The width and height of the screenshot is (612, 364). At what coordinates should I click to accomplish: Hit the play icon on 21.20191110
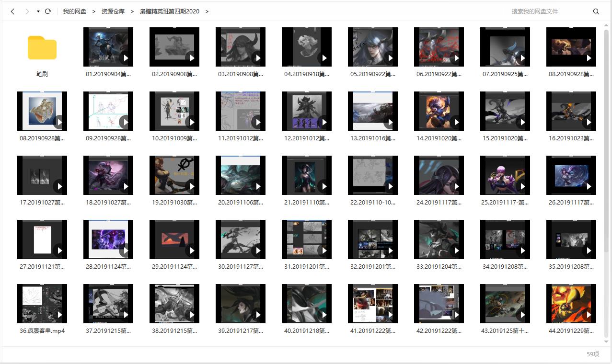(x=324, y=186)
